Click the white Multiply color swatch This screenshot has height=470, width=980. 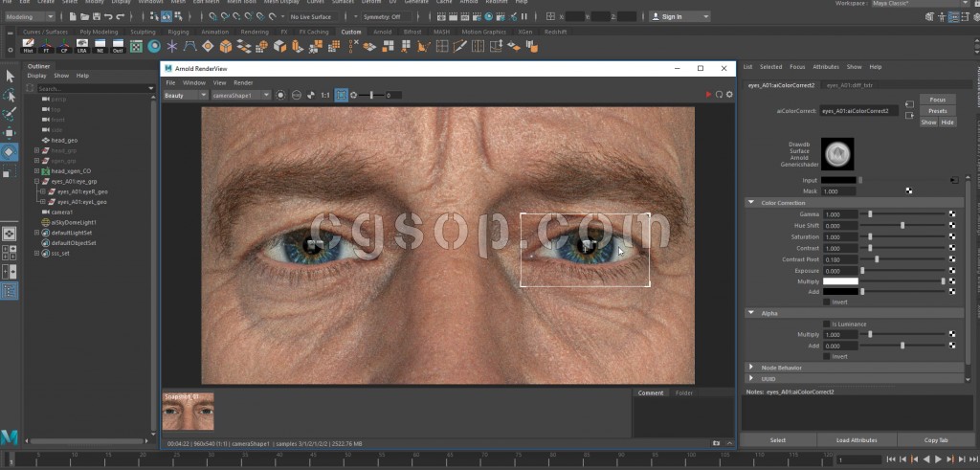pos(840,281)
